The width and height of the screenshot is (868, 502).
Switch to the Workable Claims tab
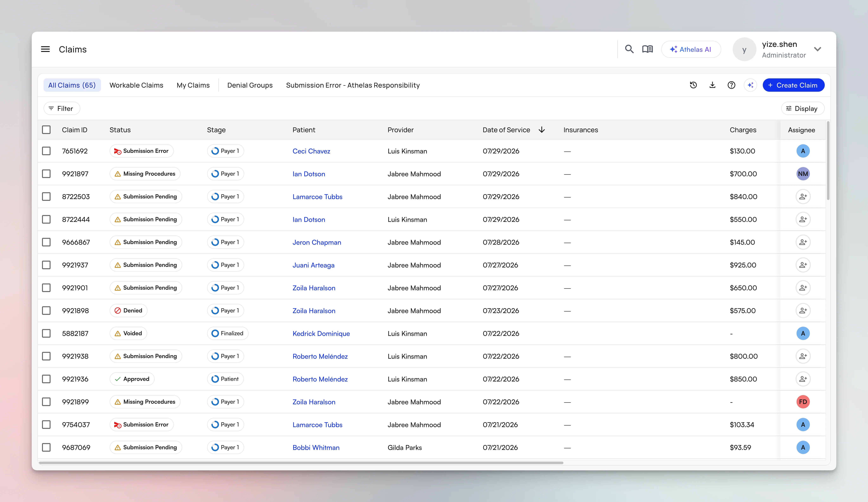pyautogui.click(x=136, y=85)
